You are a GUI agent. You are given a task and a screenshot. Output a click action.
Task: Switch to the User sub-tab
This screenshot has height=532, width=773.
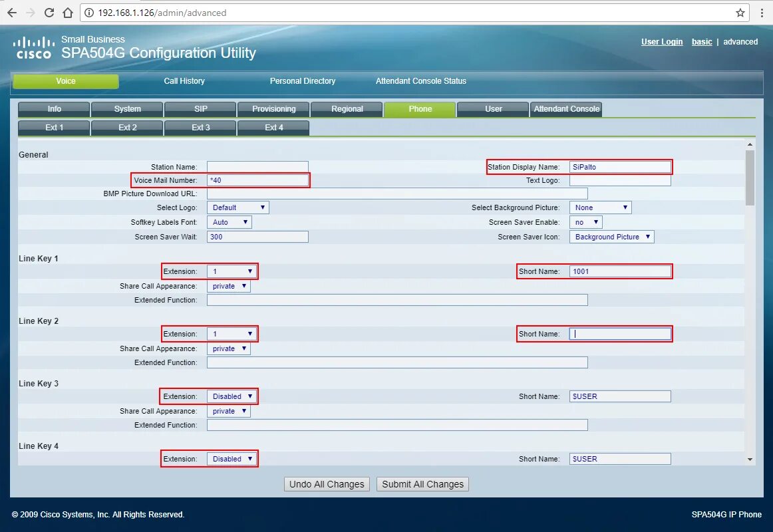[493, 109]
